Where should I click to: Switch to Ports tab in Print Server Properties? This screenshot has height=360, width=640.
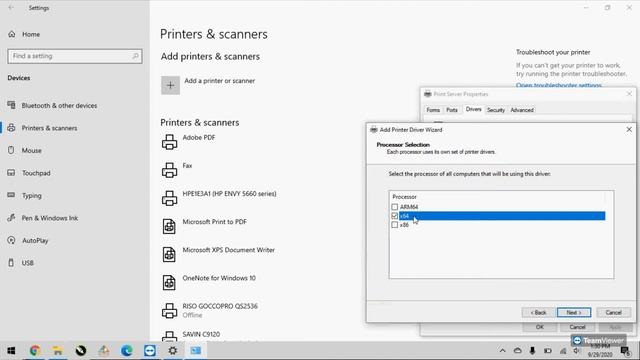[452, 110]
